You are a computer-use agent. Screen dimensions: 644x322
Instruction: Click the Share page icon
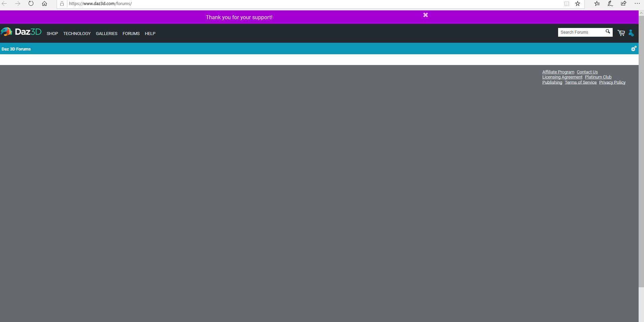coord(623,3)
